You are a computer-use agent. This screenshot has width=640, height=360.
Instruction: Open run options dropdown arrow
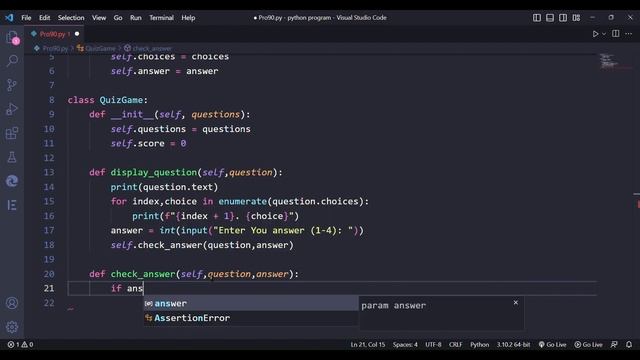[604, 34]
